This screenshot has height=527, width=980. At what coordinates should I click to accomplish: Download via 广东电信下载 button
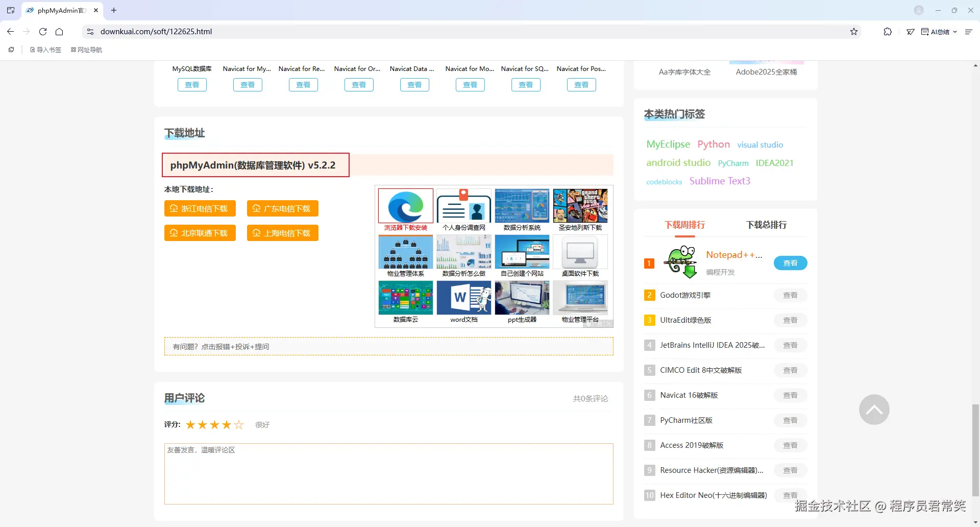283,208
